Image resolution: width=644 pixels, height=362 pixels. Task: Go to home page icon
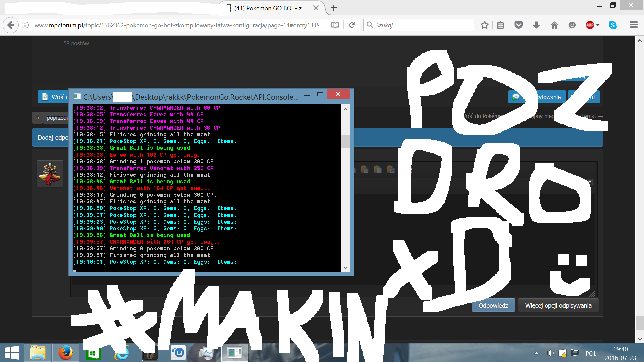pos(554,25)
